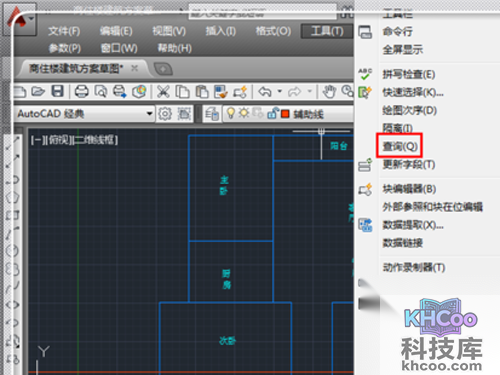This screenshot has height=375, width=500.
Task: Open the 视图(V) menu
Action: coord(169,31)
